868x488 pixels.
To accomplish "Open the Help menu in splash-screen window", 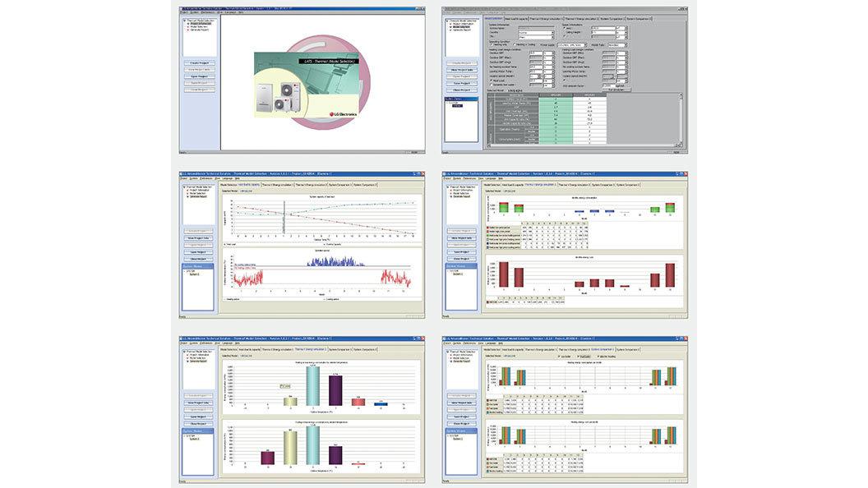I will click(x=241, y=12).
